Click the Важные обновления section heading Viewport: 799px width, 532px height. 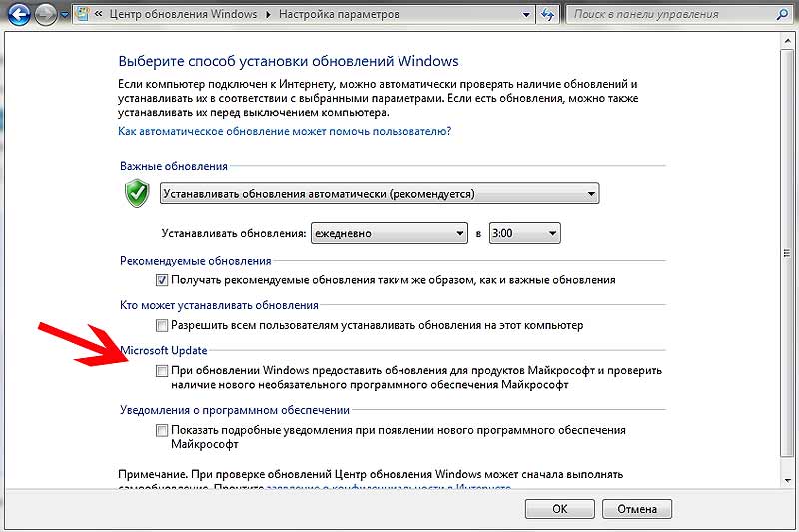point(173,166)
